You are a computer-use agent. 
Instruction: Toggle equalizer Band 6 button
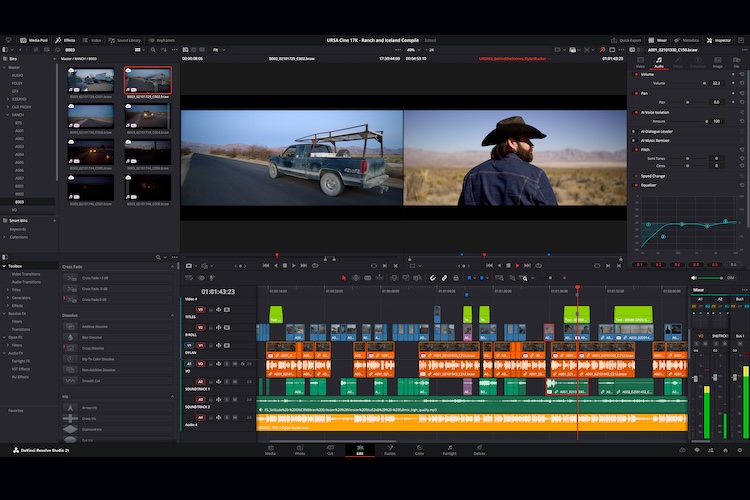point(733,265)
